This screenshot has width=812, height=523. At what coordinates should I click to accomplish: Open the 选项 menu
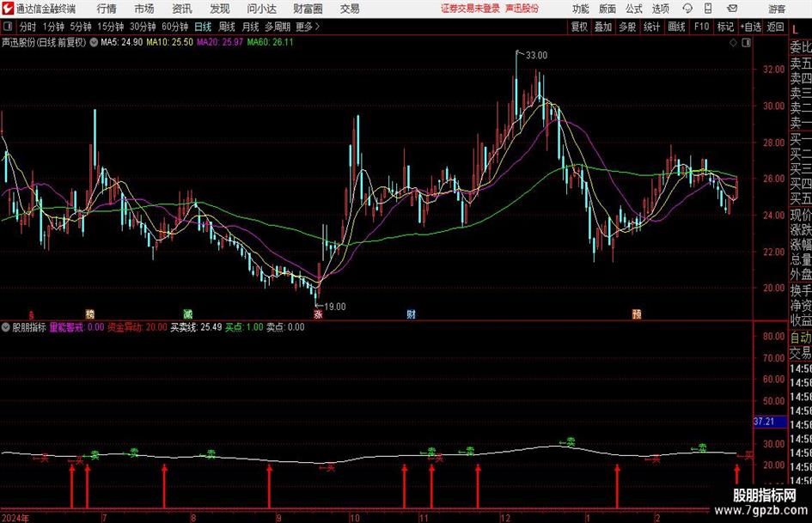tap(660, 9)
